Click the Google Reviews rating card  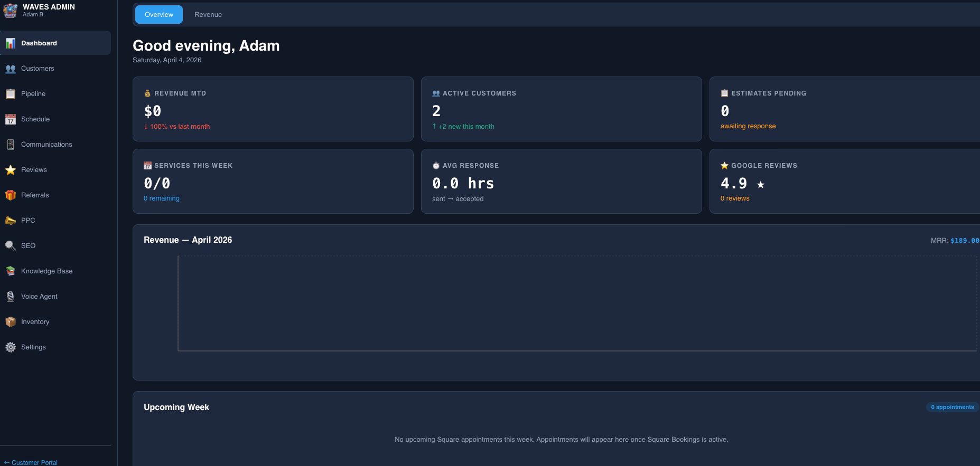coord(844,181)
